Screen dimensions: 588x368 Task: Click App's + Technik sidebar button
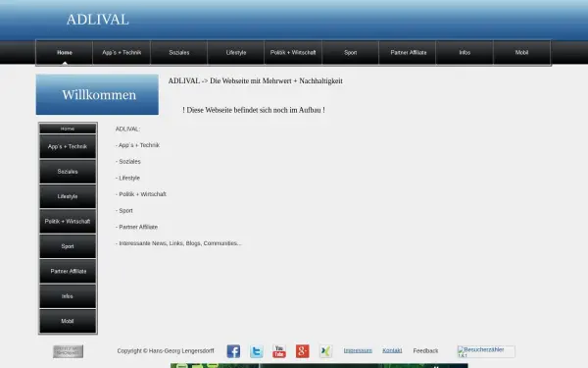68,146
